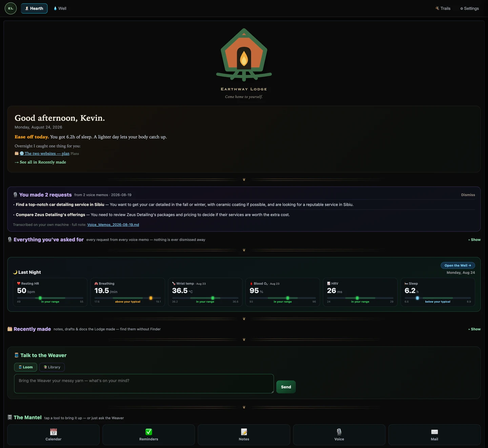The height and width of the screenshot is (448, 488).
Task: Open Trails from the top bar
Action: coord(443,8)
